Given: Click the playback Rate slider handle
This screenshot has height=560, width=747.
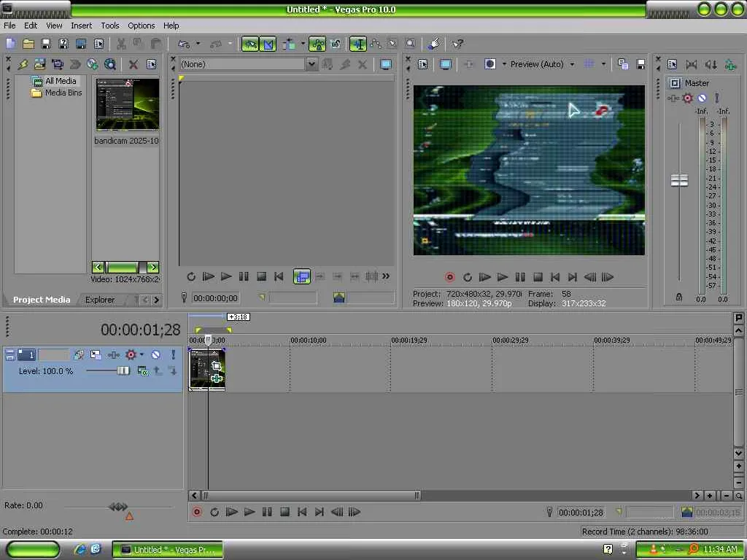Looking at the screenshot, I should click(x=118, y=507).
